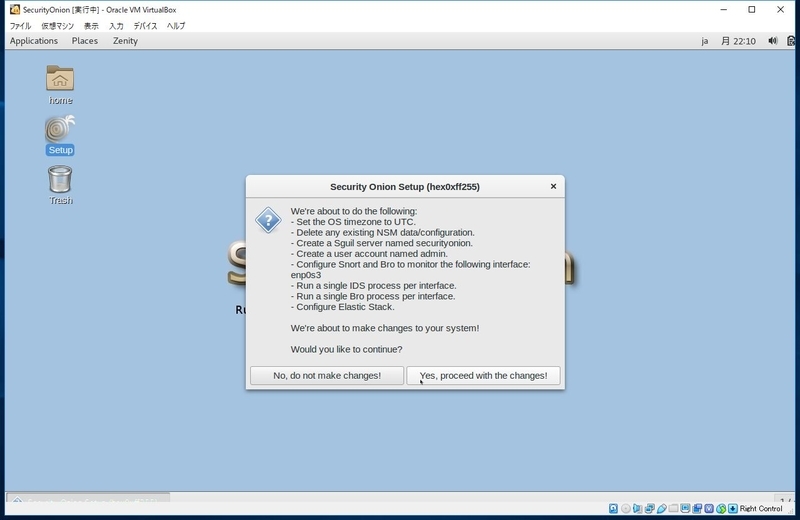The height and width of the screenshot is (520, 800).
Task: Click the 'Delete any existing NSM data/configuration.' line
Action: 383,232
